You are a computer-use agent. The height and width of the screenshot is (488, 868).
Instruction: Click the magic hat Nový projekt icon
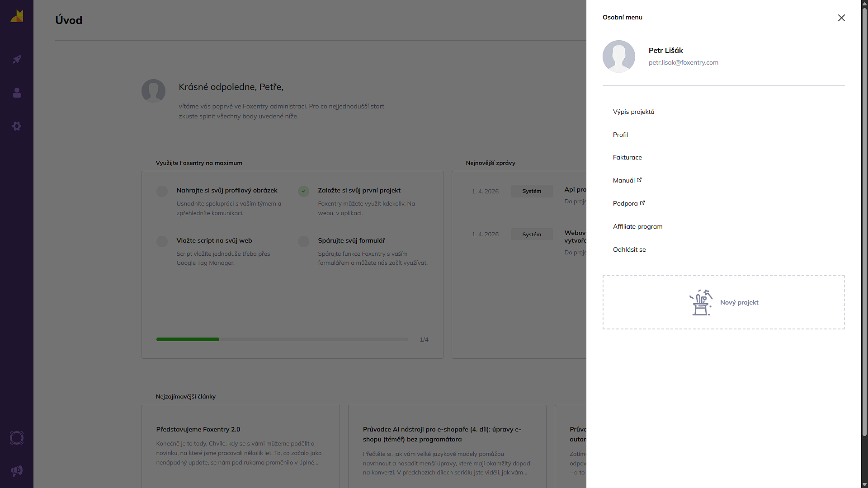701,302
